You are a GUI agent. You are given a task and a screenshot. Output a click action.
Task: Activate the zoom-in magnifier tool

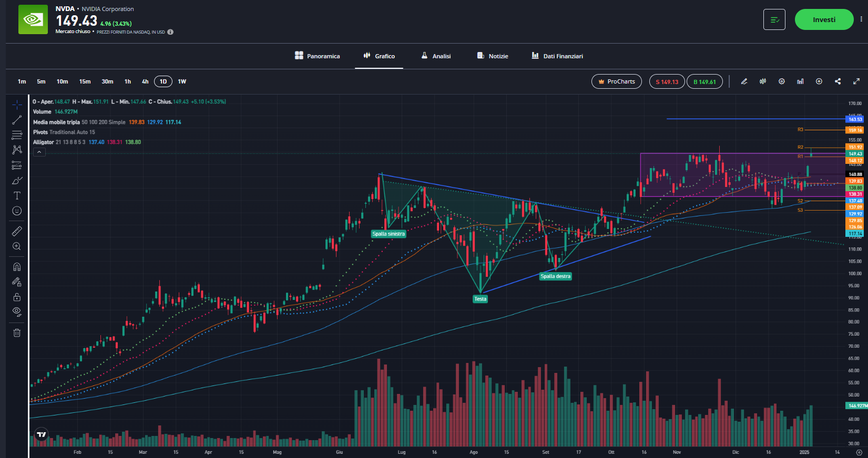pos(17,246)
